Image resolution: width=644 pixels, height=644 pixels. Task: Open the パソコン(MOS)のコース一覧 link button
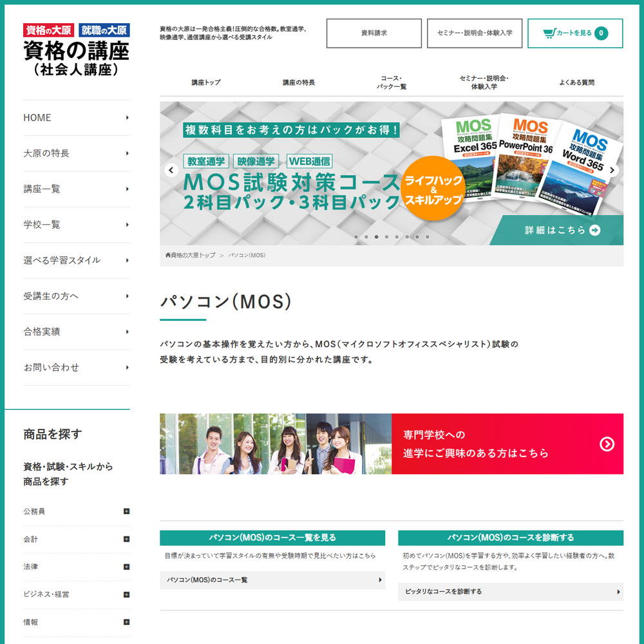(272, 580)
